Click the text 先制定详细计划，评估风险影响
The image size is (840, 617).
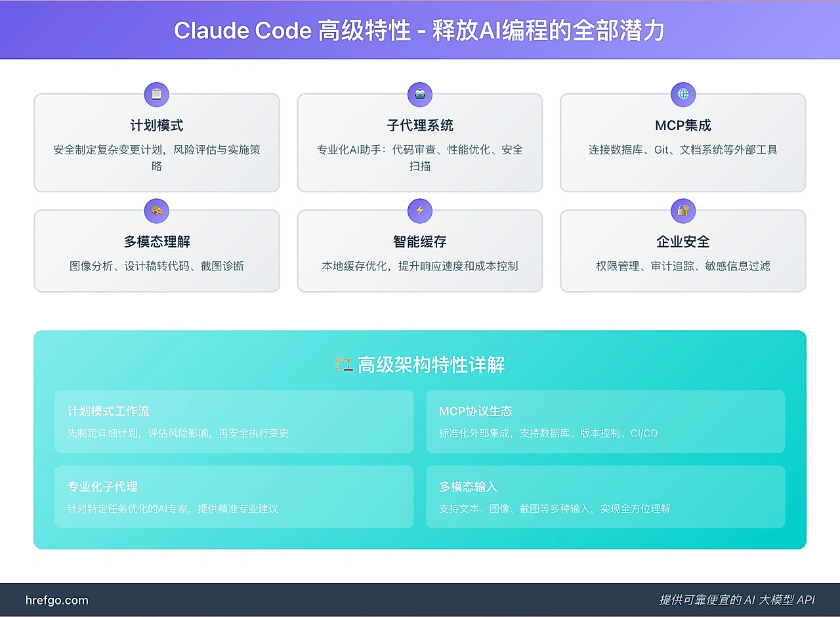click(178, 433)
